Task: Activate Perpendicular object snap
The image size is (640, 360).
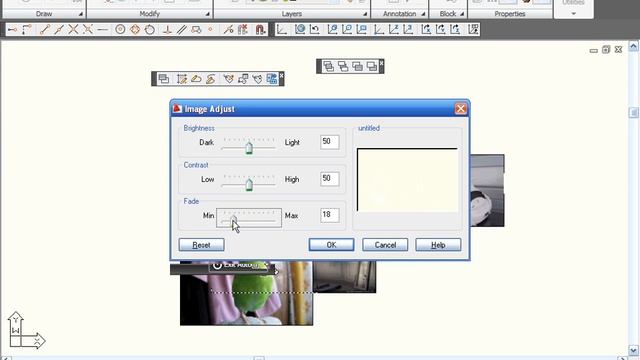Action: [167, 29]
